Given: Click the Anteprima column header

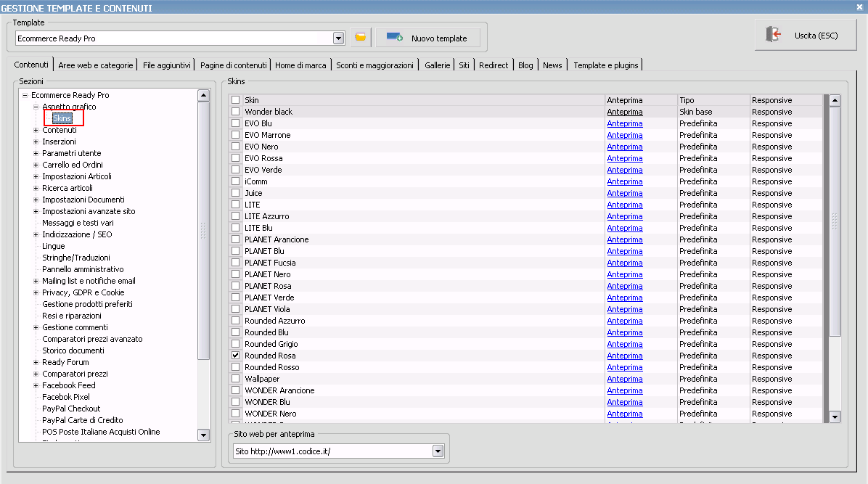Looking at the screenshot, I should [x=641, y=100].
